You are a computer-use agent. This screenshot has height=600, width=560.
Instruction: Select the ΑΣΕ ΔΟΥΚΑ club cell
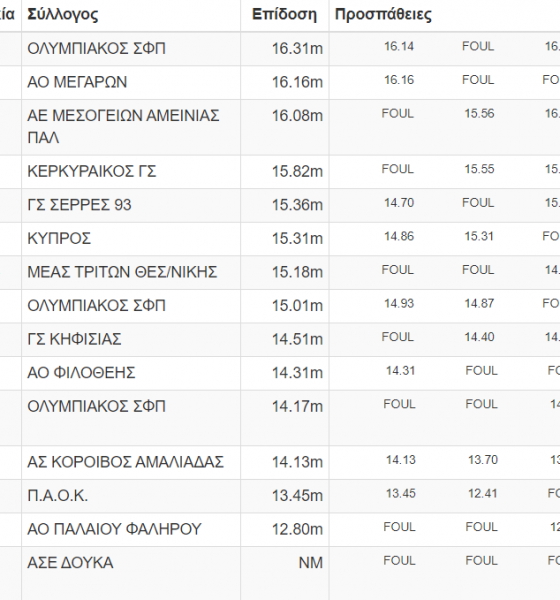[131, 573]
